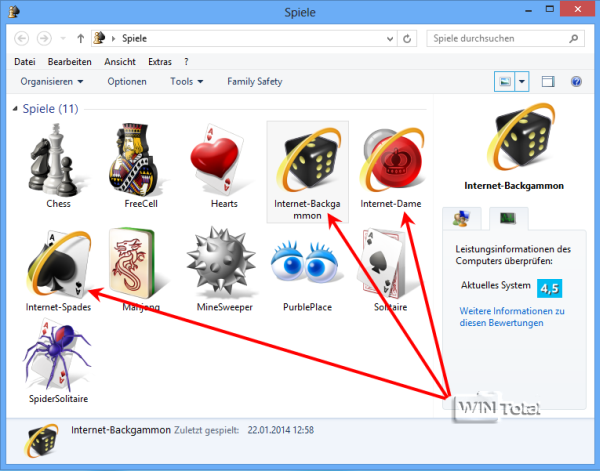Go up one folder level arrow
The image size is (600, 471).
point(80,39)
